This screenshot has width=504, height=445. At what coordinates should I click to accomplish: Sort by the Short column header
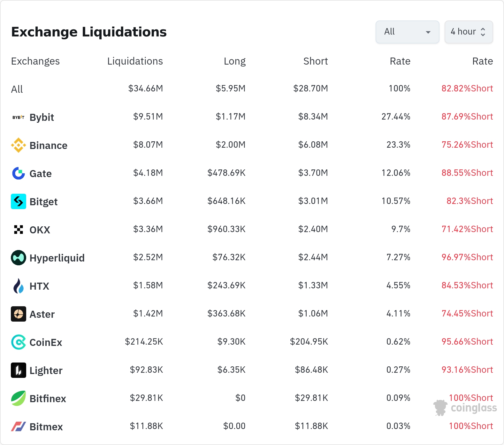315,61
